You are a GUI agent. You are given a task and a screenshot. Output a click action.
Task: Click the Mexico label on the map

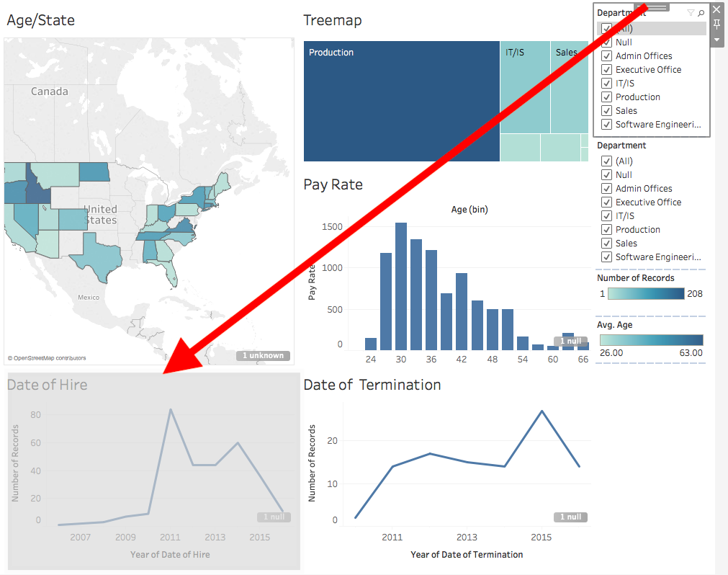coord(89,298)
